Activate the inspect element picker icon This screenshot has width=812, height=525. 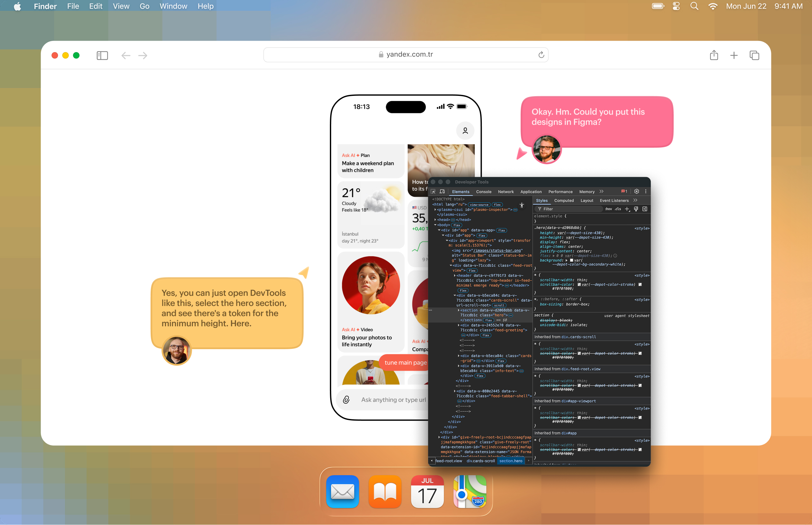coord(433,192)
